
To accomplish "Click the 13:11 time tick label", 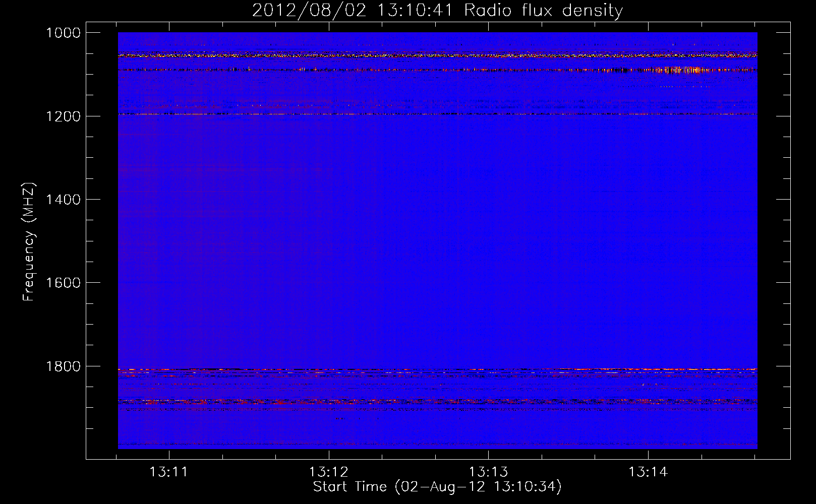I will pyautogui.click(x=169, y=472).
